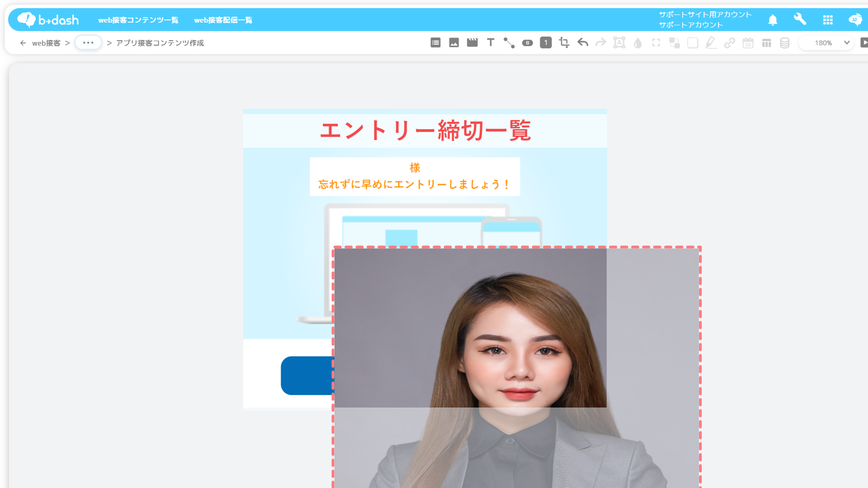
Task: Click サポートサイト用アカウント account name
Action: (705, 15)
